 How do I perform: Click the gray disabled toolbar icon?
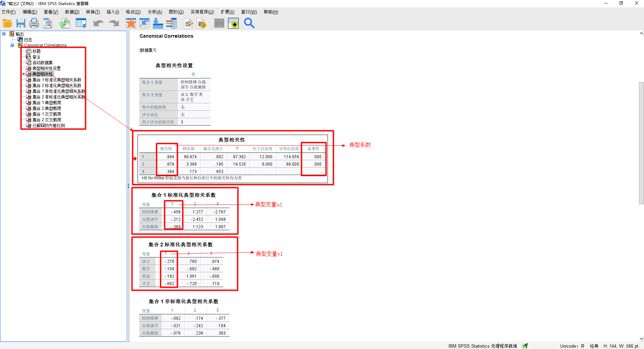(x=219, y=23)
